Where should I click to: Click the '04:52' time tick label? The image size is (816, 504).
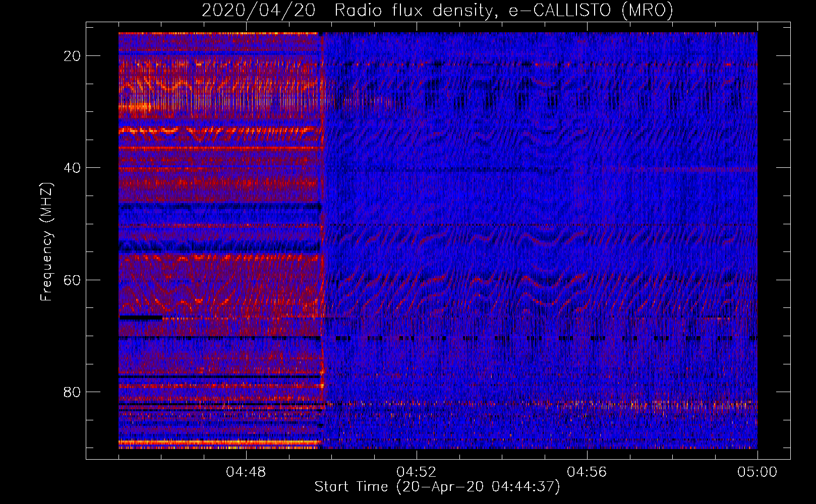point(417,472)
